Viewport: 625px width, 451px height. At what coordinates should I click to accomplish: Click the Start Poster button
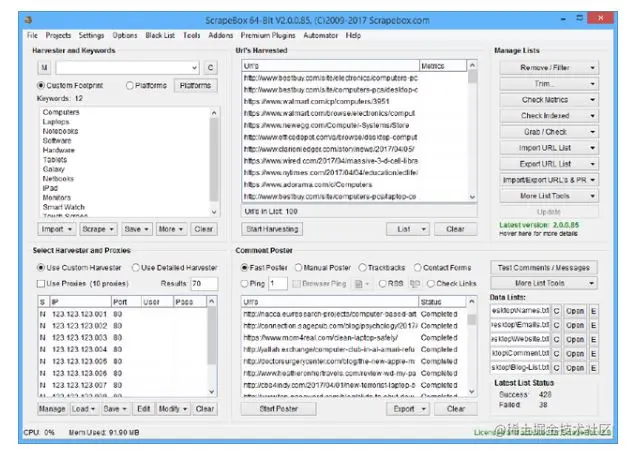[x=279, y=409]
